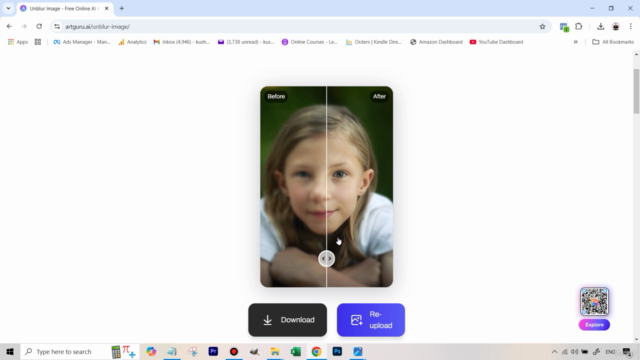
Task: Switch to Chrome in taskbar
Action: click(316, 351)
